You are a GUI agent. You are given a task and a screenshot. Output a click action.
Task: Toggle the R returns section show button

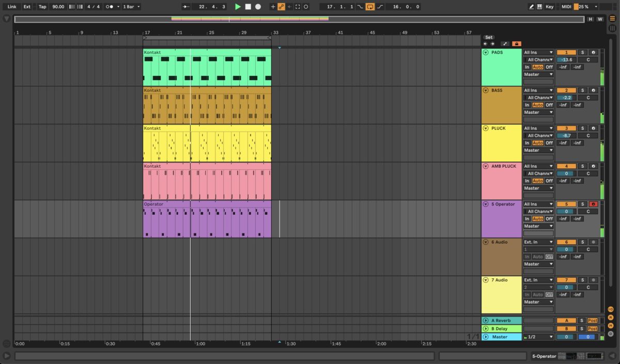[611, 318]
